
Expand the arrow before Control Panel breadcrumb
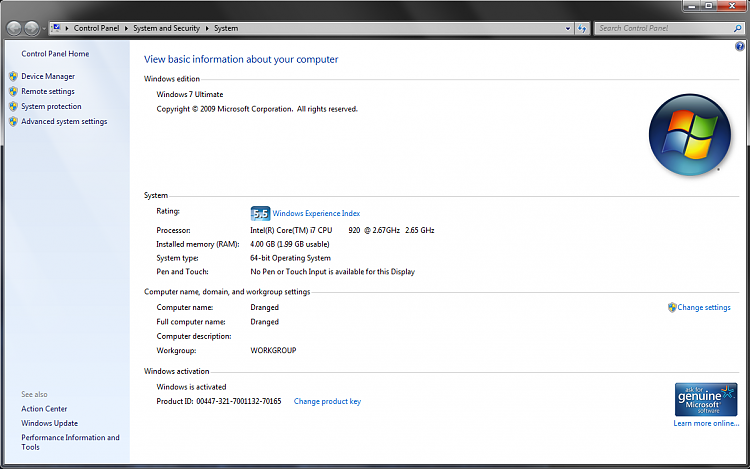(67, 28)
